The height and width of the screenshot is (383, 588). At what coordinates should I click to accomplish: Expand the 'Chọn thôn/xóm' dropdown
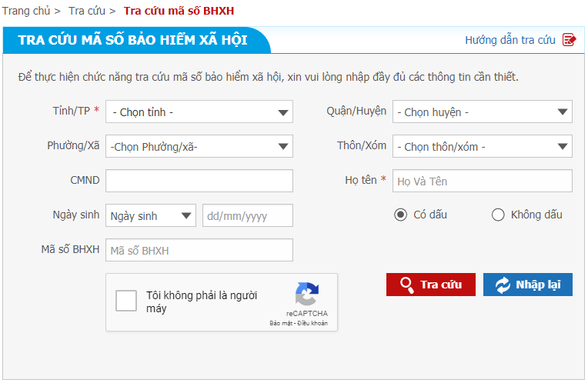tap(483, 146)
